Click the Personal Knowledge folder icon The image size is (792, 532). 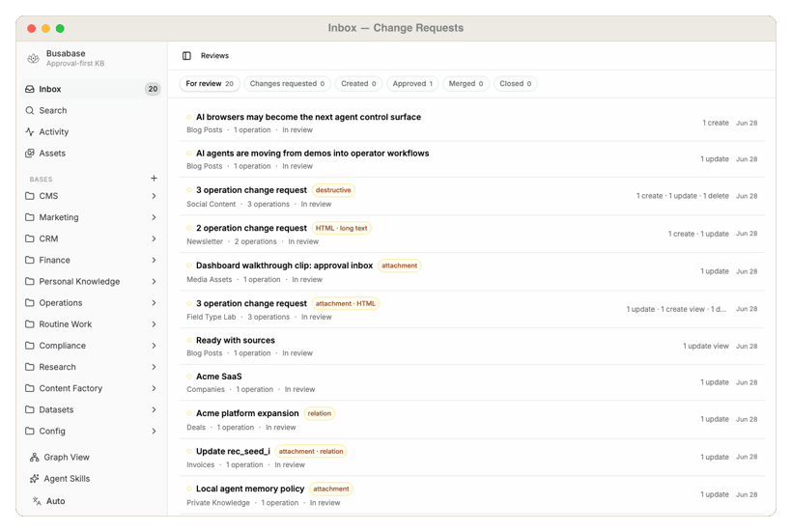pos(30,281)
